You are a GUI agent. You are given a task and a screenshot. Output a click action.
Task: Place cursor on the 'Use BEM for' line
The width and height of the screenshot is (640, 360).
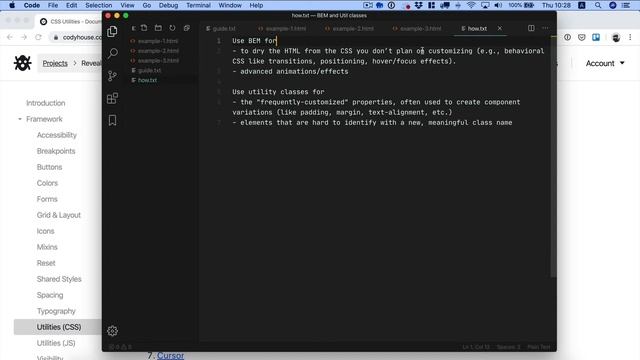pyautogui.click(x=254, y=41)
